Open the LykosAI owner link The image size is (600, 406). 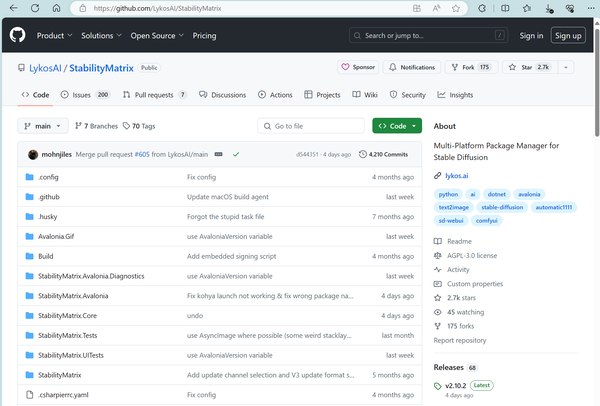pos(45,68)
